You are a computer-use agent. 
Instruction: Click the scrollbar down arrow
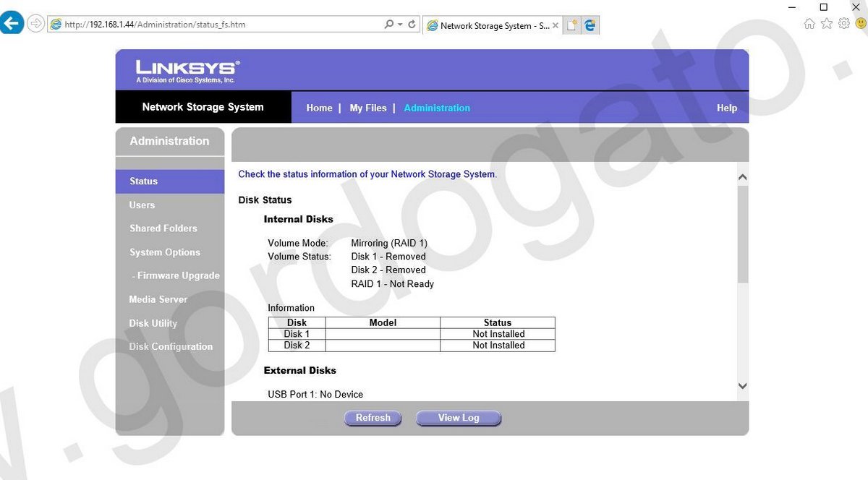[x=742, y=386]
